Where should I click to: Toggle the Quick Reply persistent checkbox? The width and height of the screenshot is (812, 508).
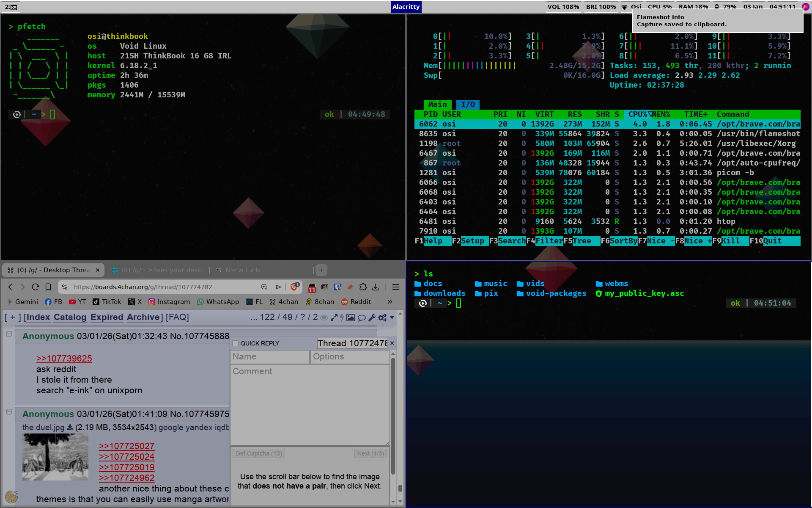tap(236, 343)
